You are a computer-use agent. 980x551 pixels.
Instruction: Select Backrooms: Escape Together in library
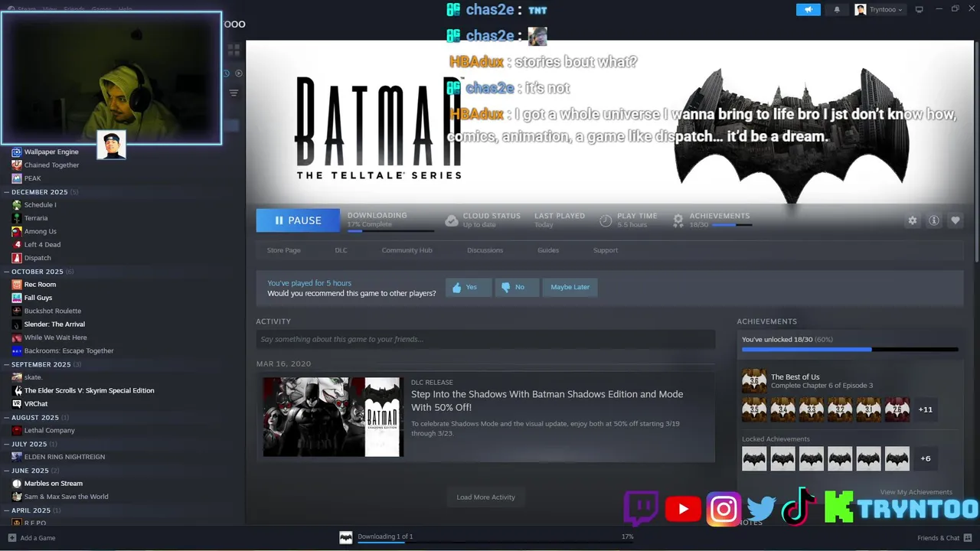(69, 350)
